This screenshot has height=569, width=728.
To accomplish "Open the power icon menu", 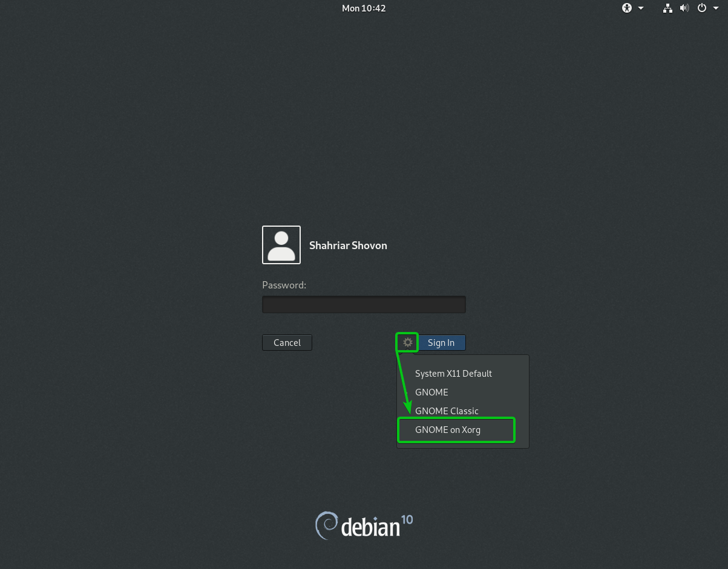I will click(x=702, y=8).
